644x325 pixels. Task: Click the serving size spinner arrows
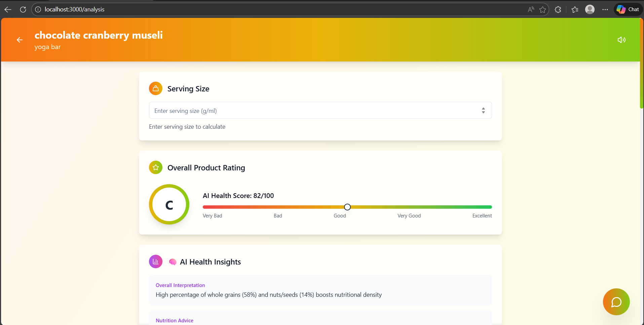pyautogui.click(x=483, y=110)
